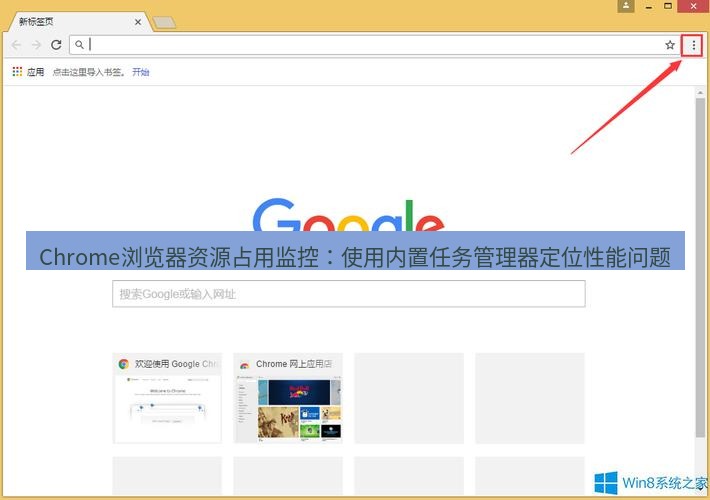Open a new tab
The width and height of the screenshot is (710, 500).
pos(164,22)
